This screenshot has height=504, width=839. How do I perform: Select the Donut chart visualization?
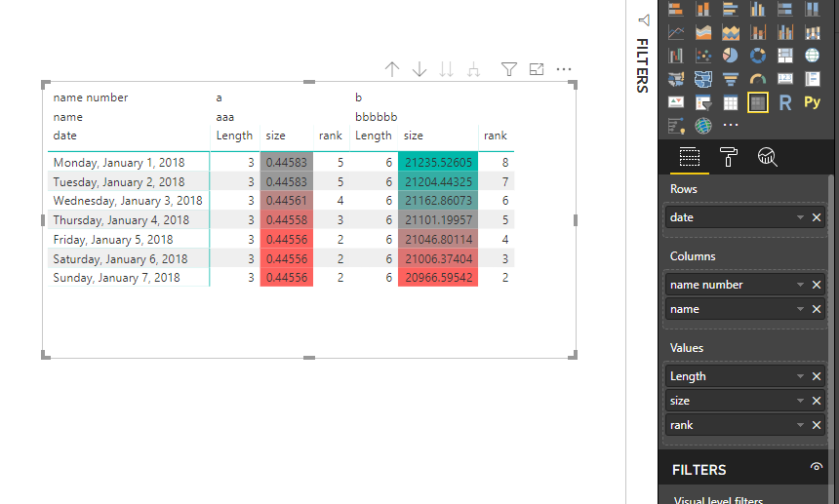tap(758, 56)
